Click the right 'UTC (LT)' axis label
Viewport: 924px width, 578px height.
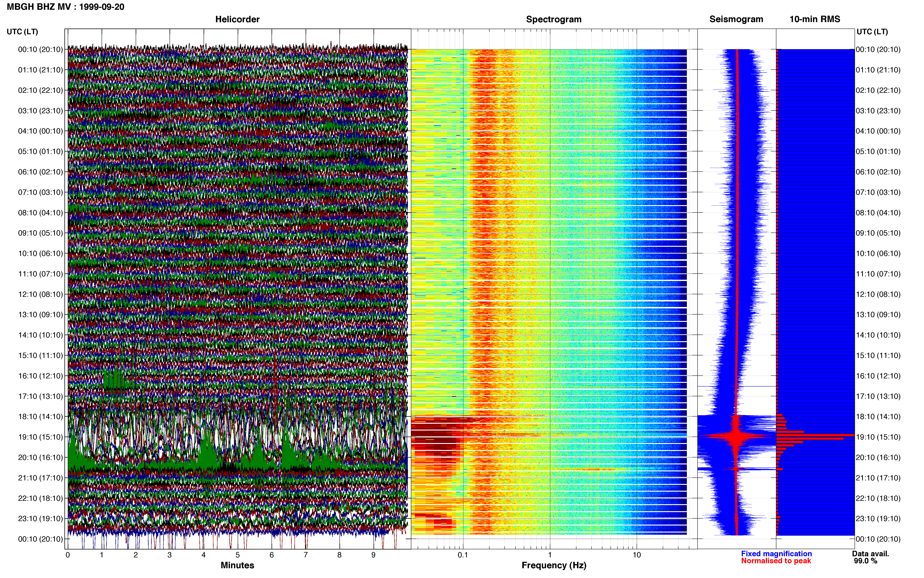(872, 32)
